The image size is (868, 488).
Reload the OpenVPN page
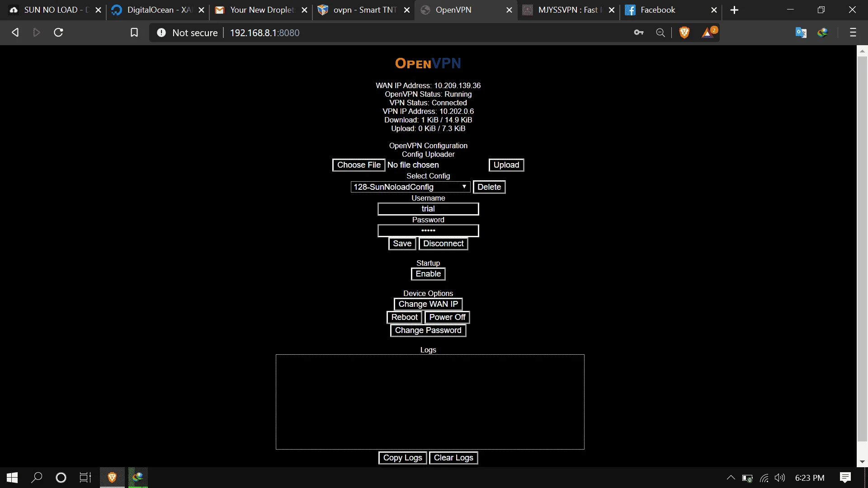pyautogui.click(x=58, y=33)
